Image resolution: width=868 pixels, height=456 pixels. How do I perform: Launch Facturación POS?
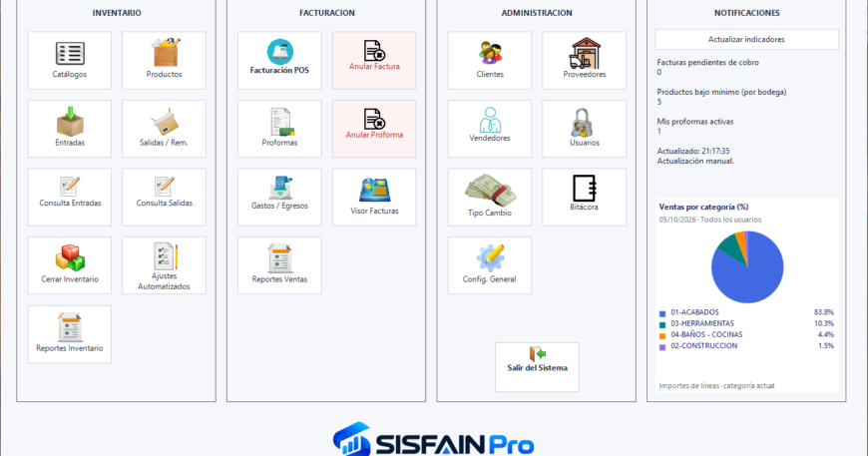pyautogui.click(x=279, y=60)
